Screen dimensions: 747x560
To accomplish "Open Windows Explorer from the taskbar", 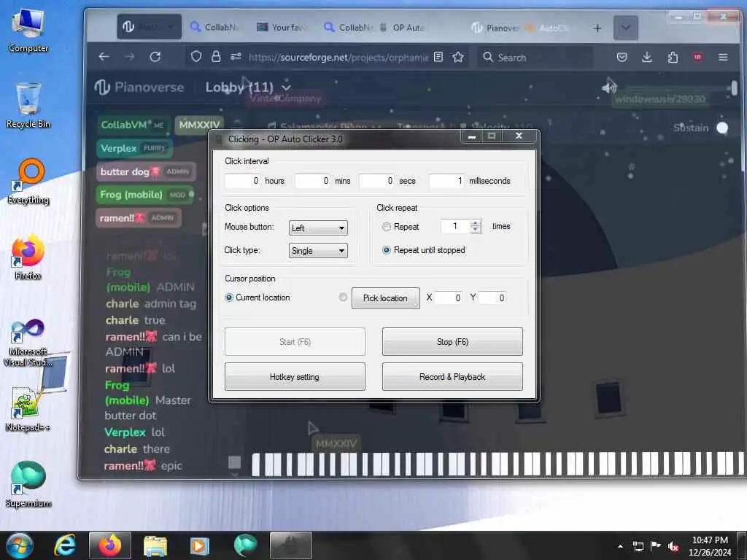I will [155, 545].
